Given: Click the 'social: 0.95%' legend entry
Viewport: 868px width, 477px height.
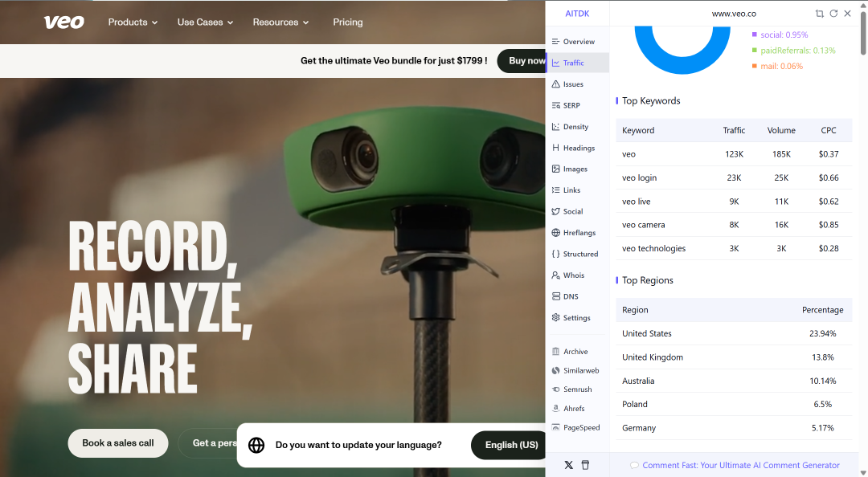Looking at the screenshot, I should coord(780,35).
